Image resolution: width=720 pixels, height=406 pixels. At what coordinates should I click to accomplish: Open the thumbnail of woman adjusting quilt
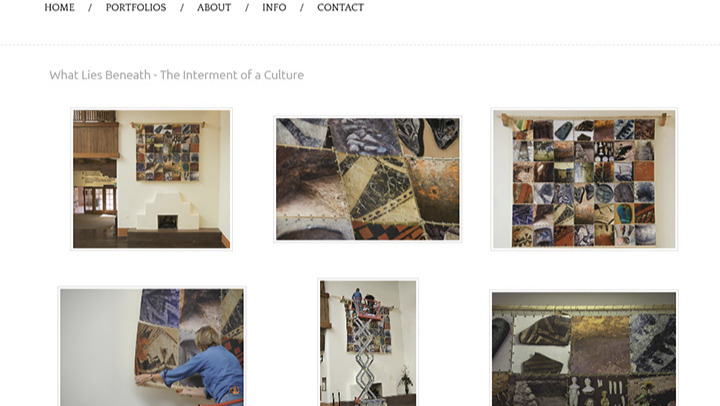click(152, 347)
